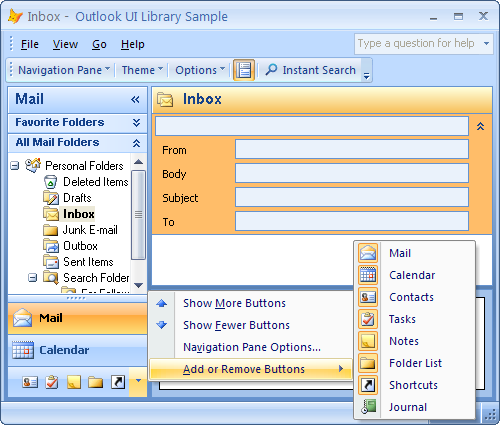Click the Notes icon in bottom button strip
Viewport: 500px width, 425px height.
coord(74,382)
